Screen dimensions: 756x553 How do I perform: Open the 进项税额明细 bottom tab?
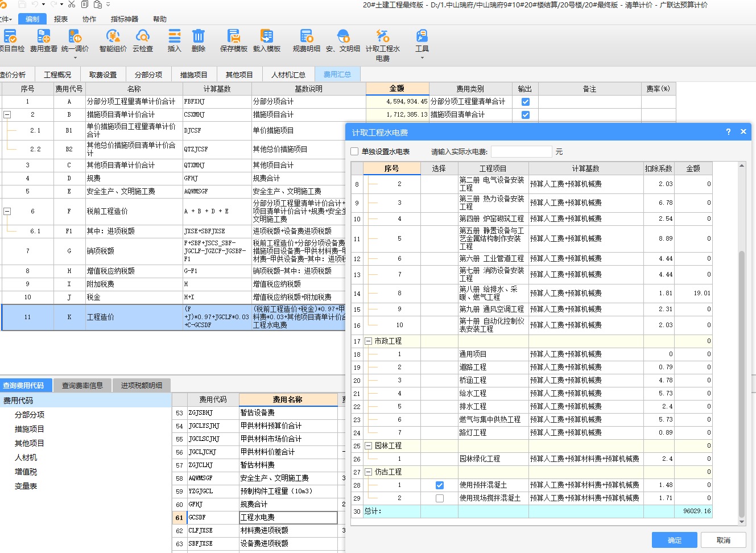(x=142, y=385)
